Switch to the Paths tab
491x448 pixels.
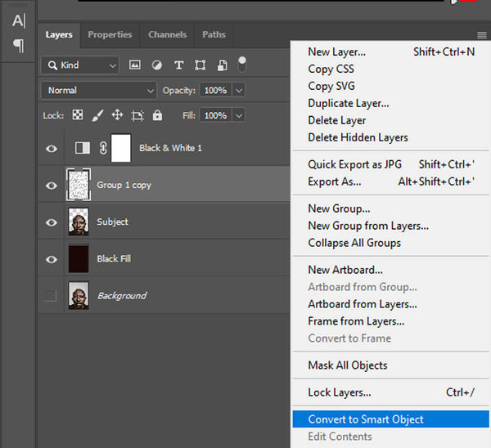(x=214, y=34)
